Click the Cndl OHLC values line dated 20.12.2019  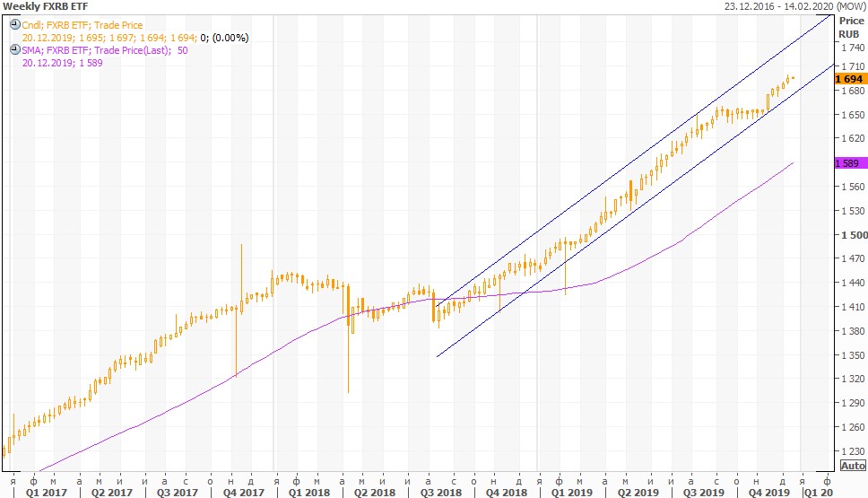coord(135,38)
